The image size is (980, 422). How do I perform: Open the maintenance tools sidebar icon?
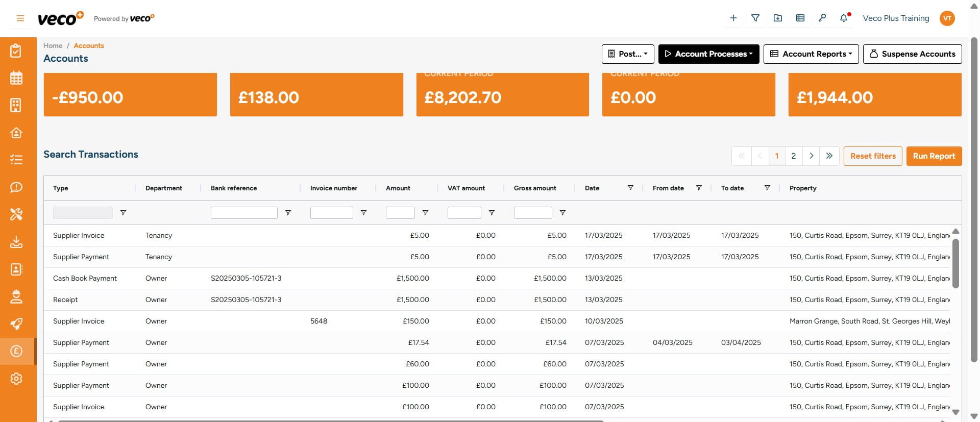16,214
